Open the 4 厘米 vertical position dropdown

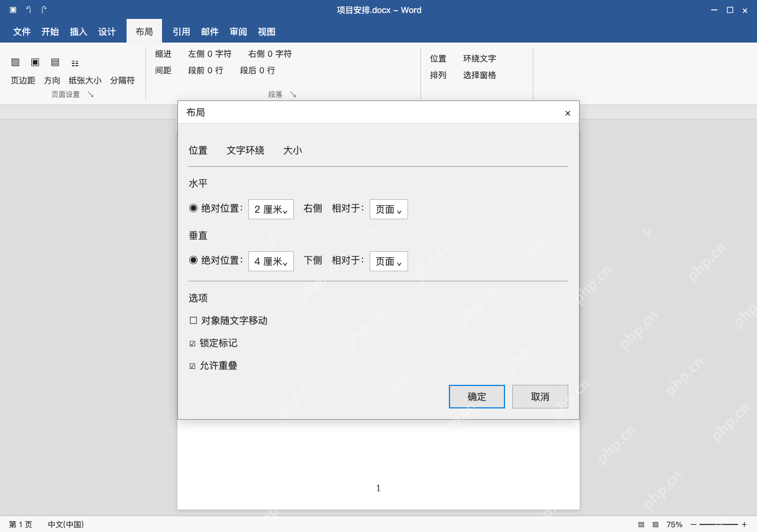[x=271, y=261]
